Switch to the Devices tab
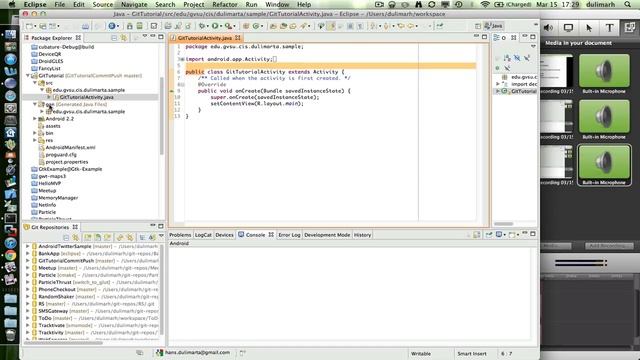 tap(224, 235)
